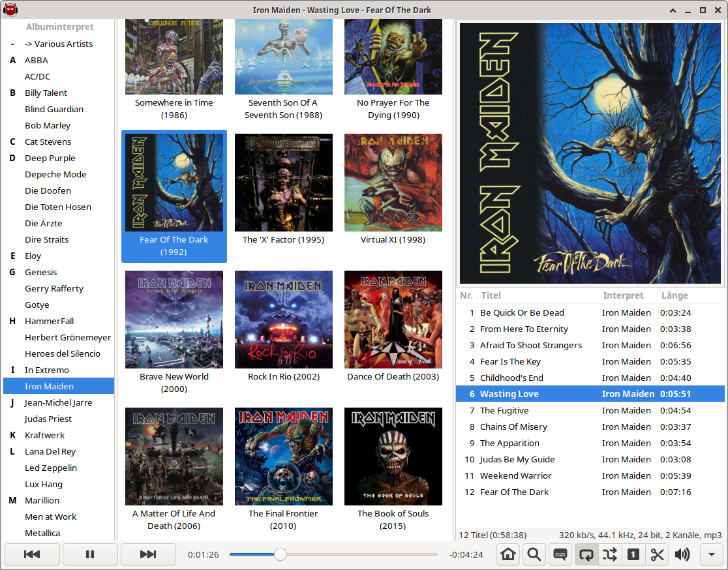Toggle single-track playback mode
728x570 pixels.
click(633, 554)
